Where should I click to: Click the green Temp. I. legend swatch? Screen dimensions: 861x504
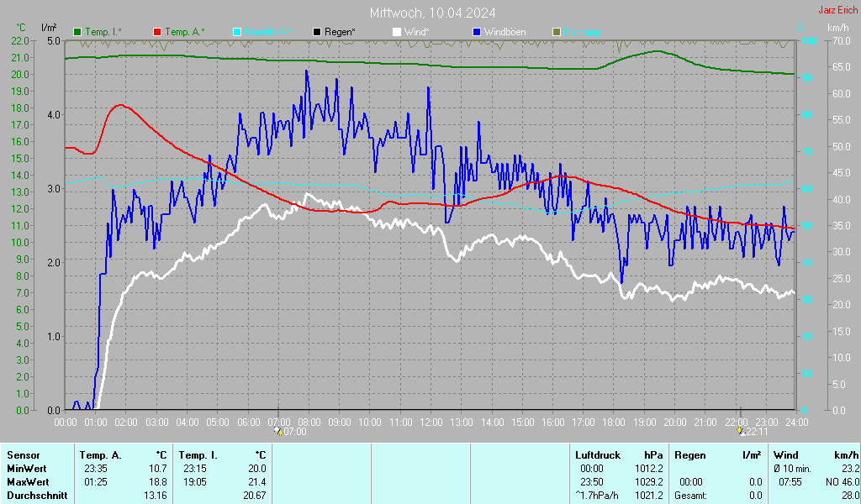[x=77, y=32]
